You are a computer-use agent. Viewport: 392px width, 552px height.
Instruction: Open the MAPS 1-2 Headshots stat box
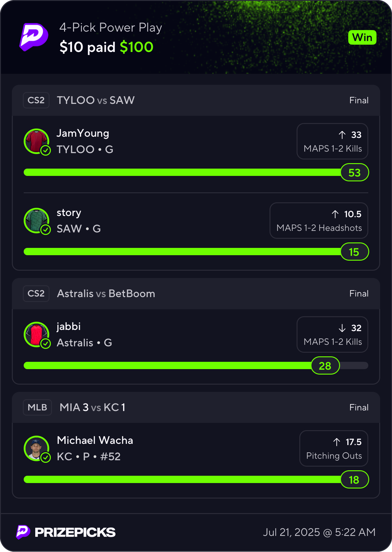(319, 221)
